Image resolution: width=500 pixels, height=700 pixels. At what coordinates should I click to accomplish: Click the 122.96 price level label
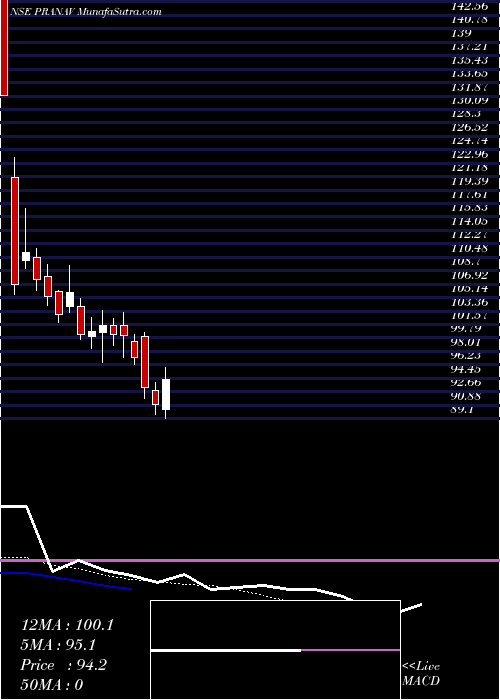(x=468, y=155)
